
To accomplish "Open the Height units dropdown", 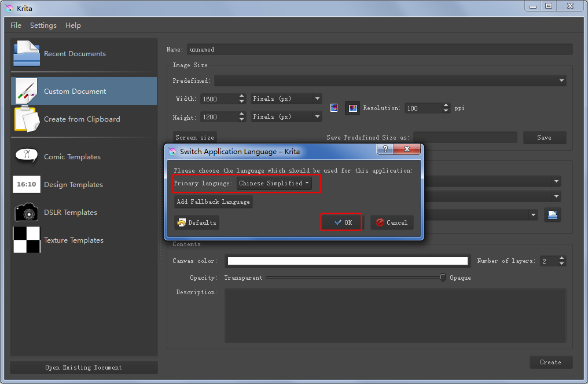I will click(x=286, y=117).
